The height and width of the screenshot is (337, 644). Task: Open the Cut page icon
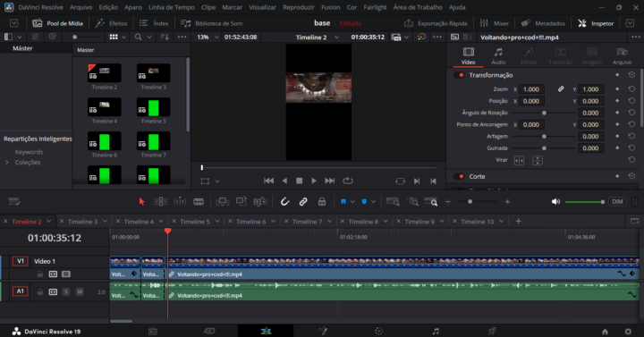click(x=209, y=332)
